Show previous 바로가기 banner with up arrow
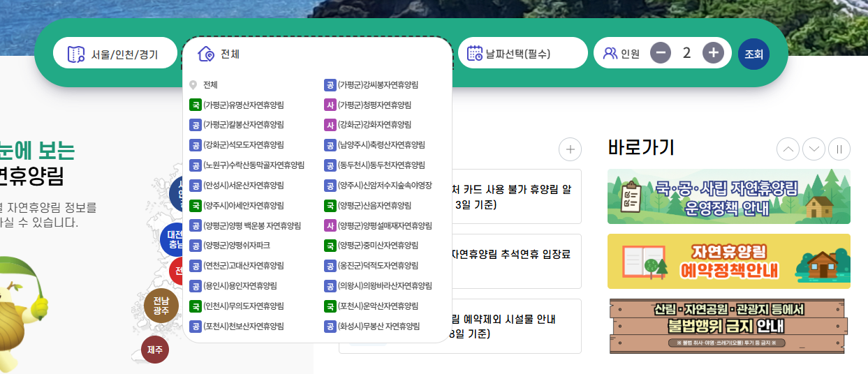868x374 pixels. 788,149
